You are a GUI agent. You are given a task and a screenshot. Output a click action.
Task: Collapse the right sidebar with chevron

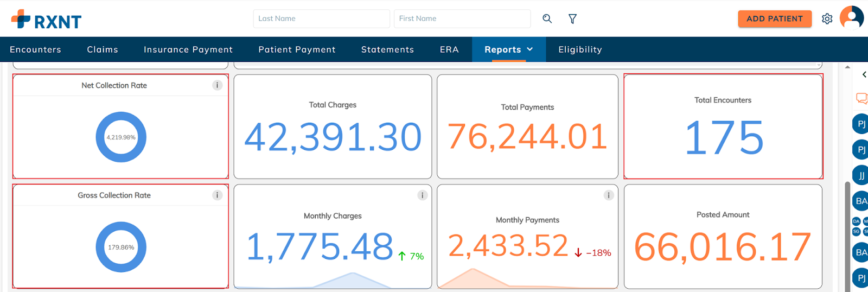pos(864,74)
